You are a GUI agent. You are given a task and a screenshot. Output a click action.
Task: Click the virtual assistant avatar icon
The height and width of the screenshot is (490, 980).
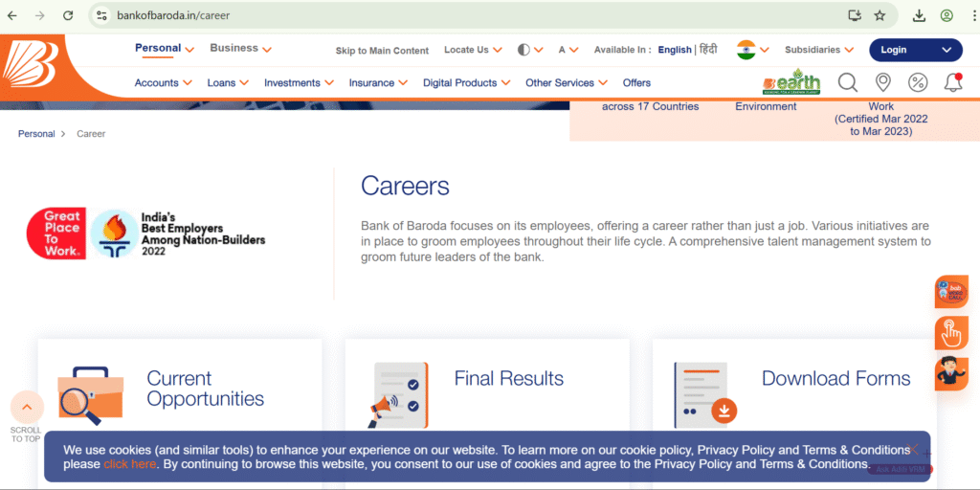tap(950, 370)
